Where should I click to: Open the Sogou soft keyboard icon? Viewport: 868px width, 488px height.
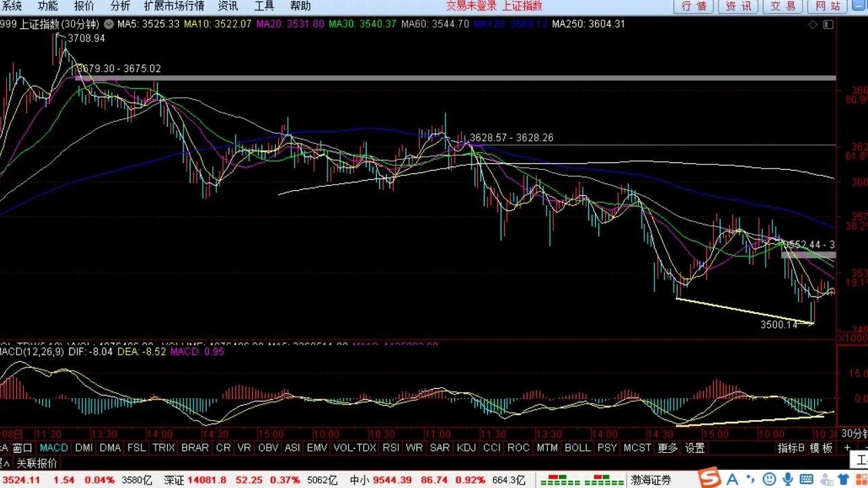806,479
